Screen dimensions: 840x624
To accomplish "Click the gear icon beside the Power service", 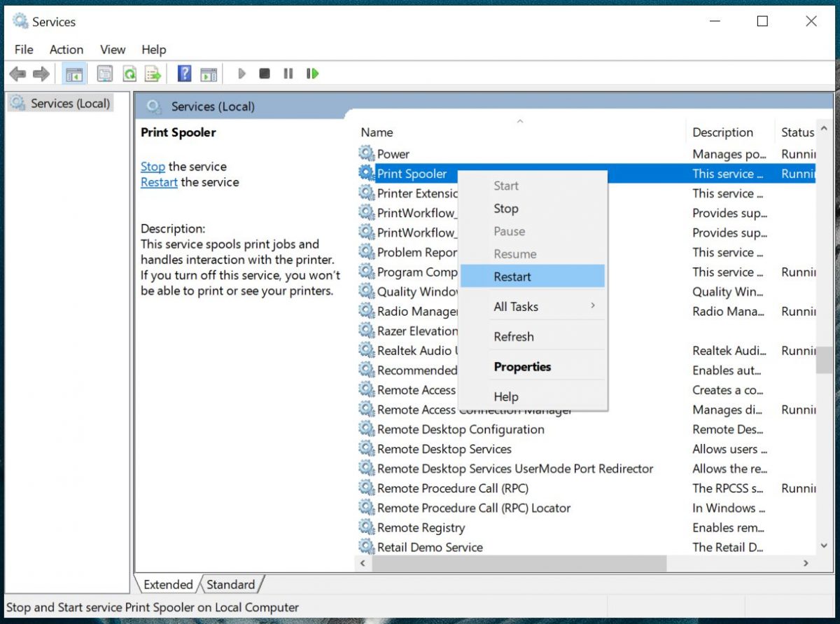I will pyautogui.click(x=367, y=153).
